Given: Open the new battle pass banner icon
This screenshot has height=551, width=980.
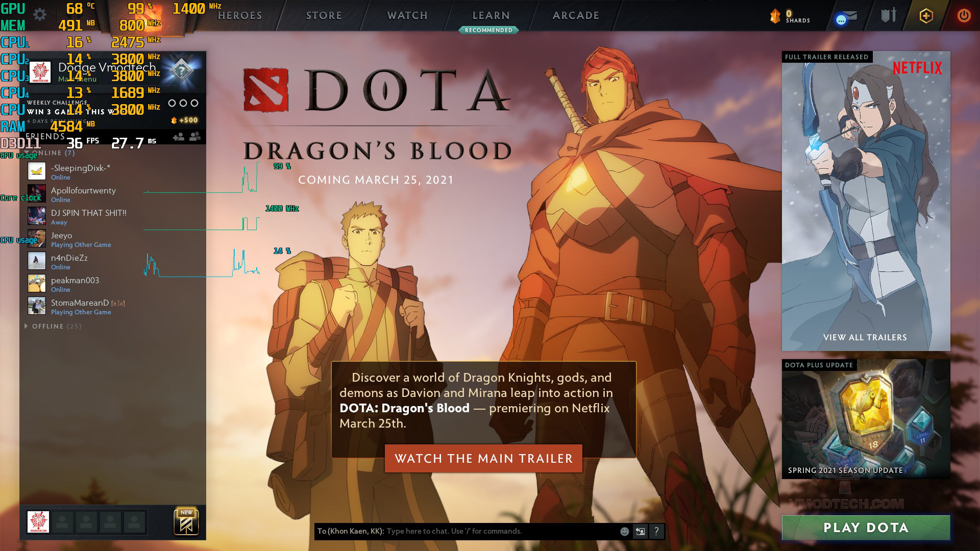Looking at the screenshot, I should [x=186, y=522].
